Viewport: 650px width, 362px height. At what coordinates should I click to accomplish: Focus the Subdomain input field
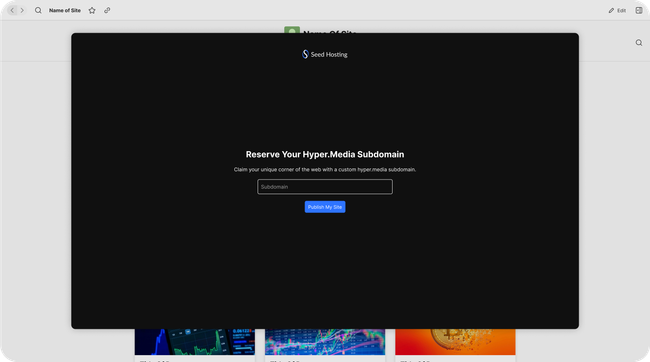click(325, 187)
